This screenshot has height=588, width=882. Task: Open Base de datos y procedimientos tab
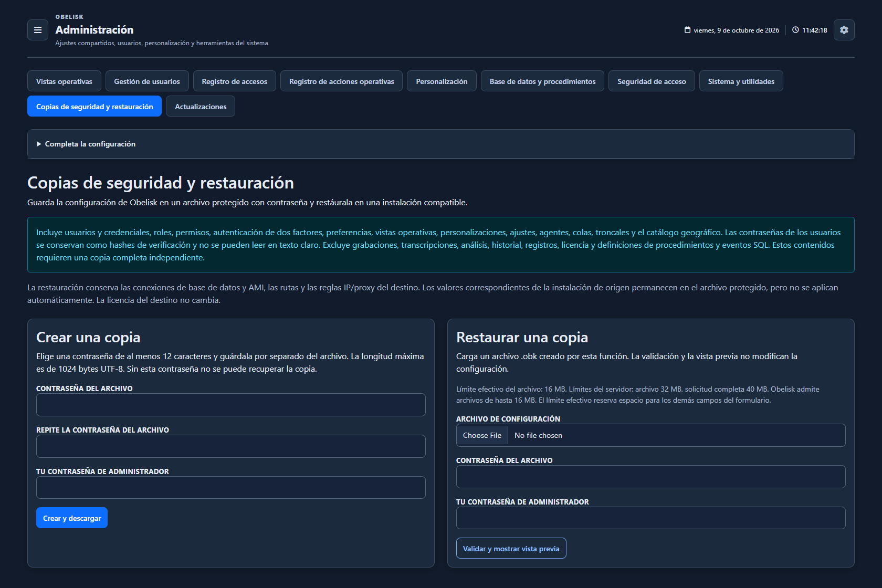pyautogui.click(x=543, y=81)
